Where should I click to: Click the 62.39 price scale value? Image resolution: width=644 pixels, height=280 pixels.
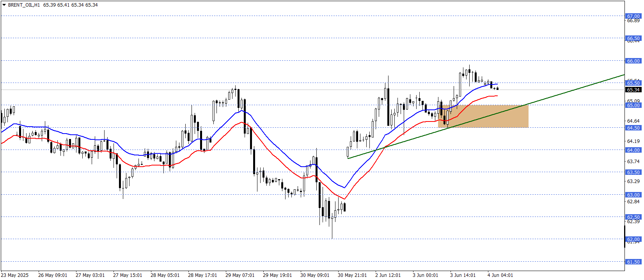pyautogui.click(x=633, y=222)
